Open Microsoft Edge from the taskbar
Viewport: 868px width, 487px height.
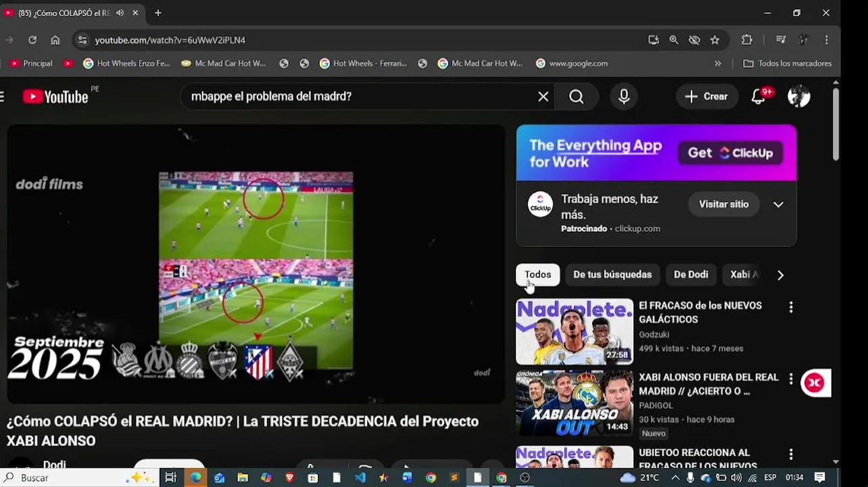tap(195, 478)
